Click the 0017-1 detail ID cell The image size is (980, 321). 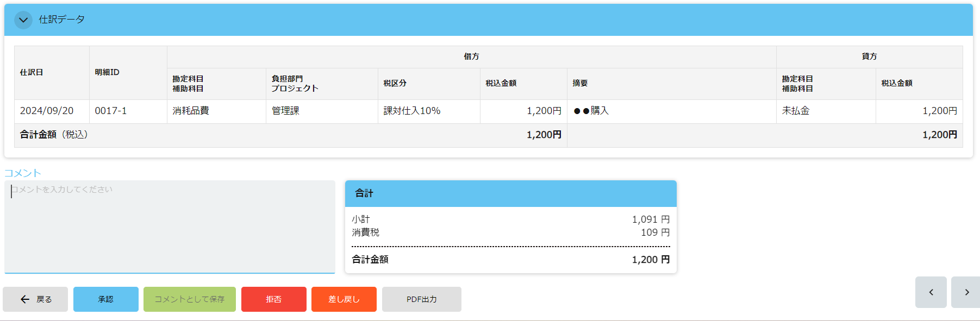pos(111,111)
